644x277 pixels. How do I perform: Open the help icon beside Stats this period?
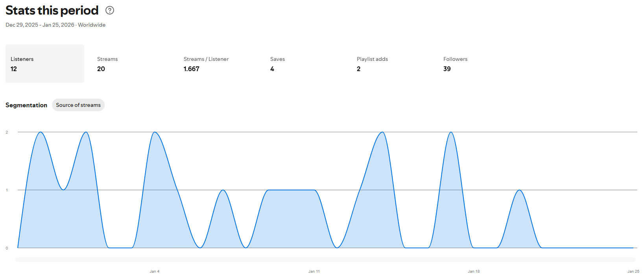coord(110,11)
